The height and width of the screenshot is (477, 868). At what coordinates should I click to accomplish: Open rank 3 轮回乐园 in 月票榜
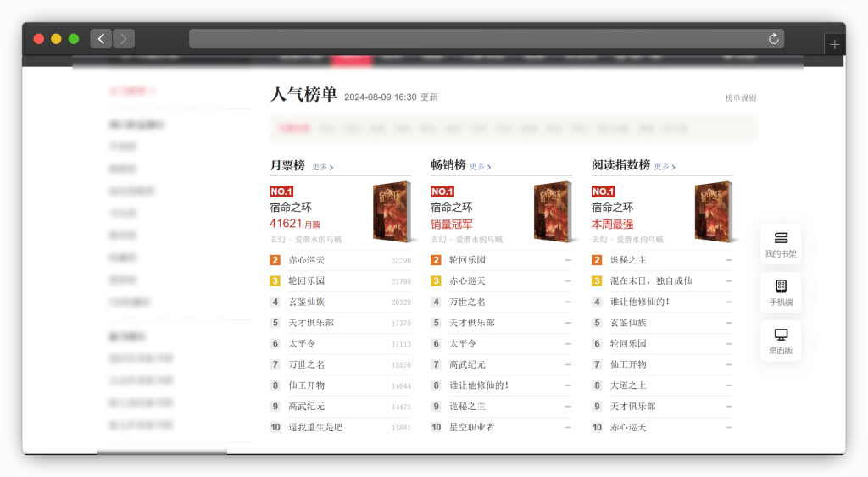point(306,281)
